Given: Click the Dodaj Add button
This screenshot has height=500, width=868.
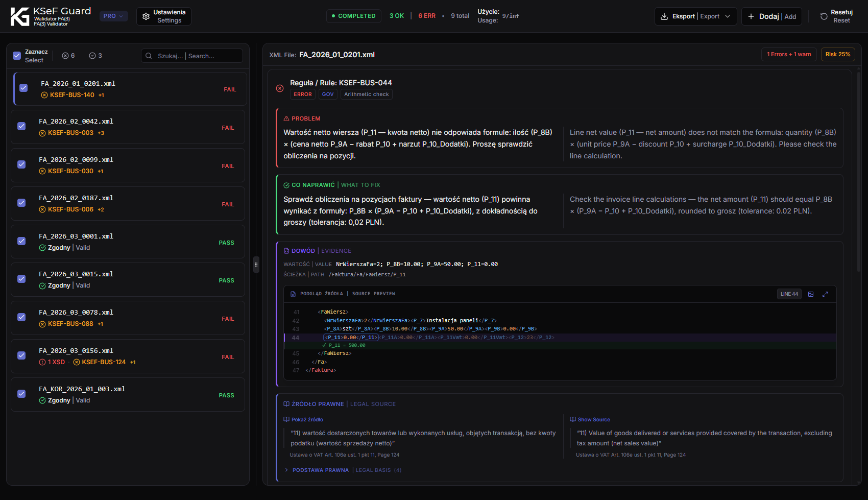Looking at the screenshot, I should pos(771,16).
